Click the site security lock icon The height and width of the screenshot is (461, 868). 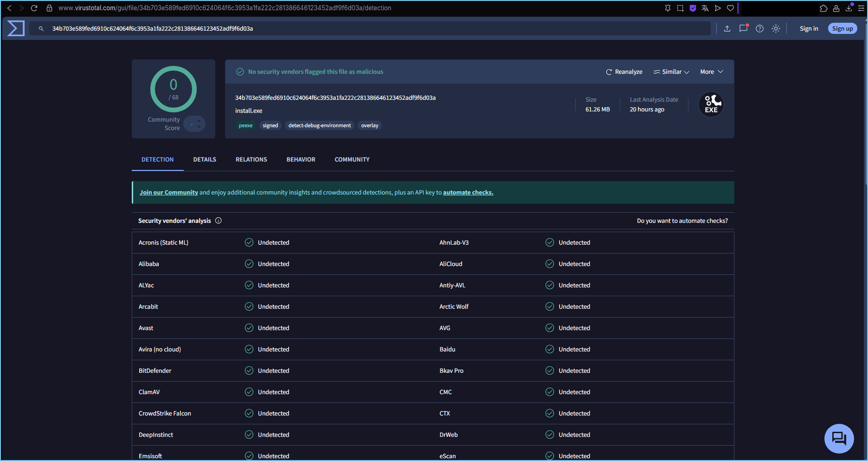[49, 8]
